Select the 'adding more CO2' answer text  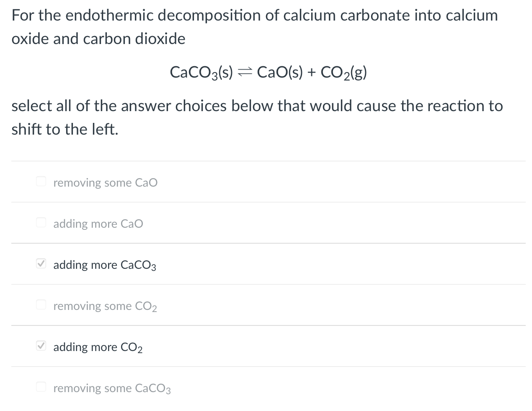point(98,347)
